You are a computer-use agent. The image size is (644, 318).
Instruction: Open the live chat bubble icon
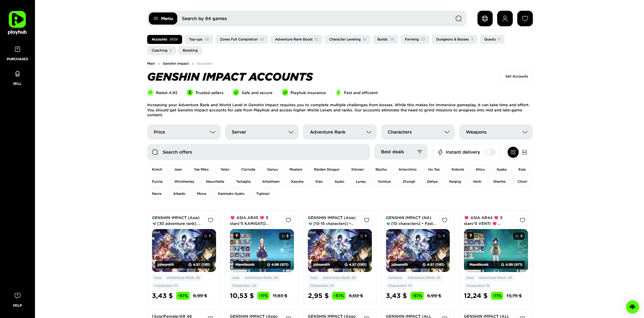pos(632,307)
